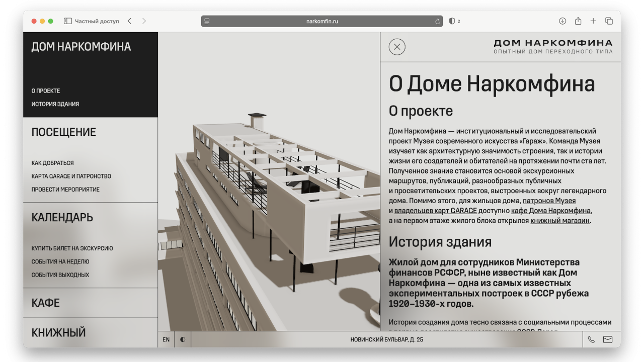Expand the КАФЕ menu section
The image size is (644, 362).
[x=46, y=303]
